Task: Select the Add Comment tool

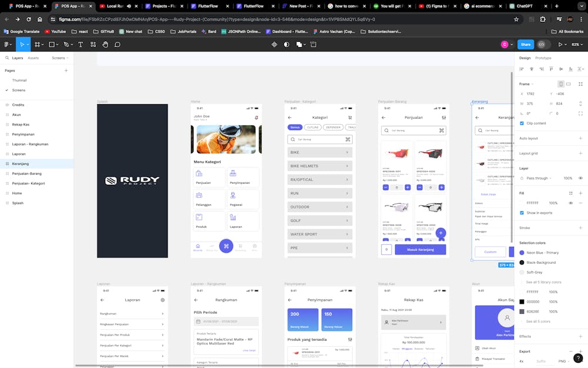Action: 118,44
